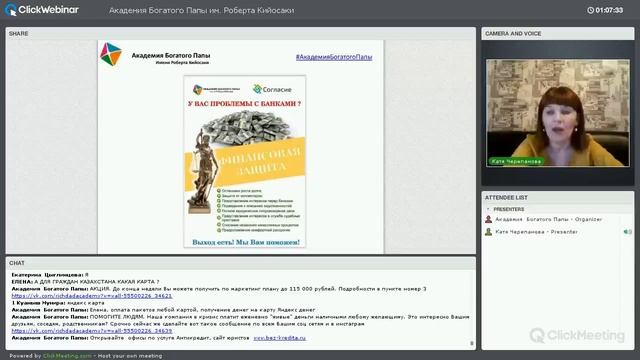The width and height of the screenshot is (640, 360).
Task: Click the chat message from ЕЛЕНА about Казахстан
Action: [x=85, y=282]
